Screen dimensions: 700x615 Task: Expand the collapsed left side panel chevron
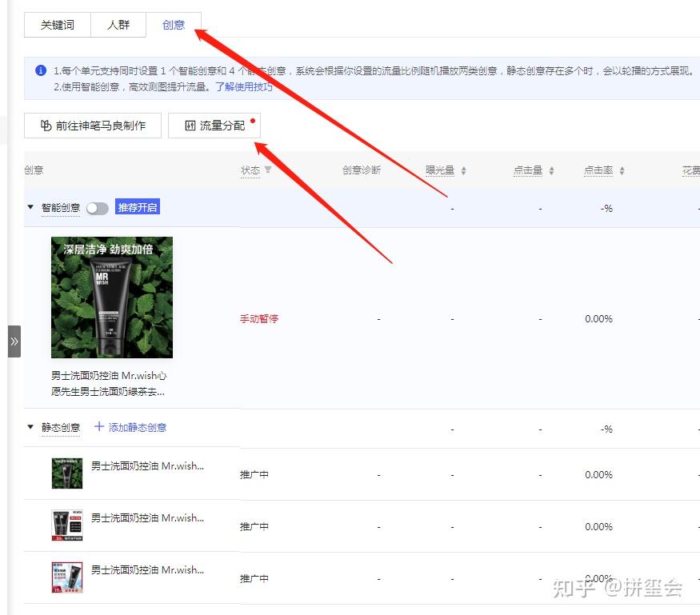[14, 340]
